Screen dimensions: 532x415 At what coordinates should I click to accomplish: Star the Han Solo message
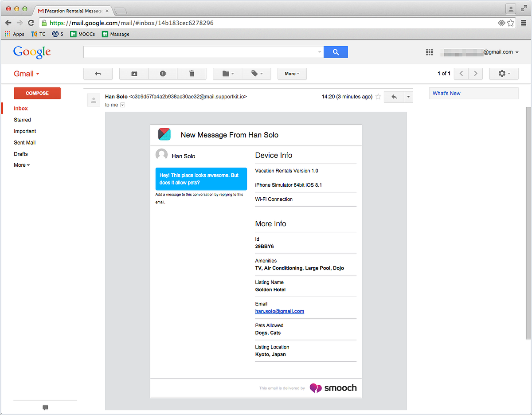point(378,97)
